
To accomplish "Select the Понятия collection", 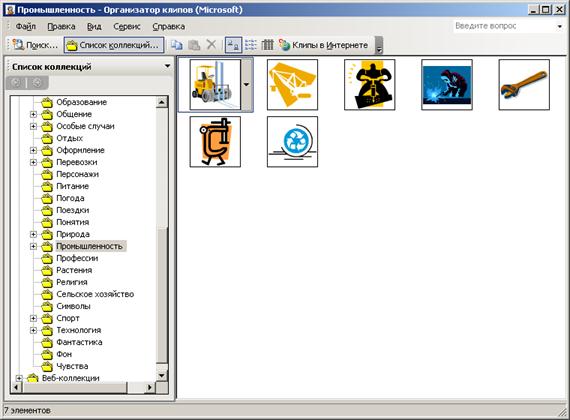I will [72, 222].
